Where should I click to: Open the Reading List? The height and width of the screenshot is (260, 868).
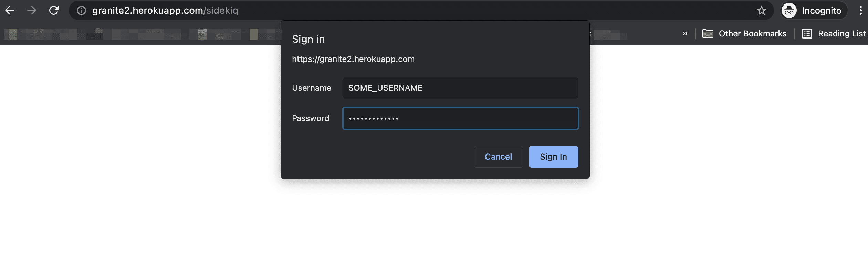tap(834, 34)
